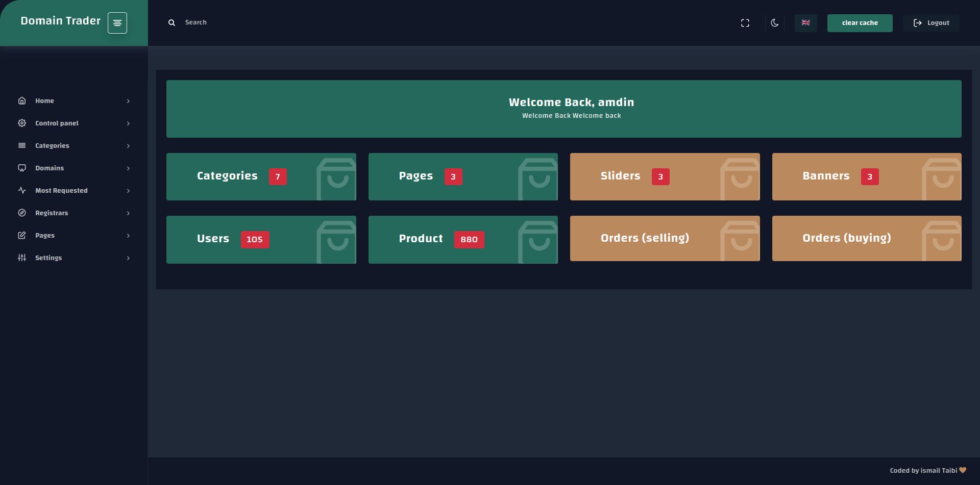This screenshot has height=485, width=980.
Task: Click the Categories count badge 7
Action: pyautogui.click(x=278, y=176)
